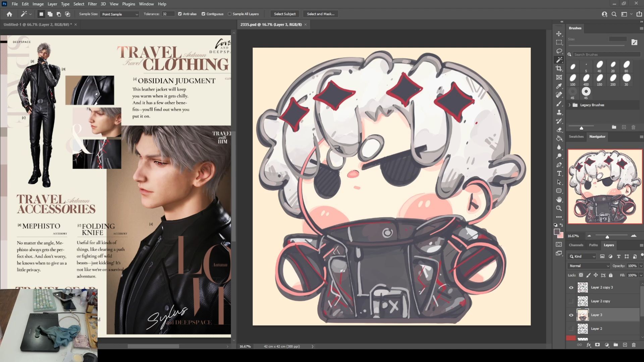644x362 pixels.
Task: Expand the Legacy Brushes folder
Action: [570, 105]
